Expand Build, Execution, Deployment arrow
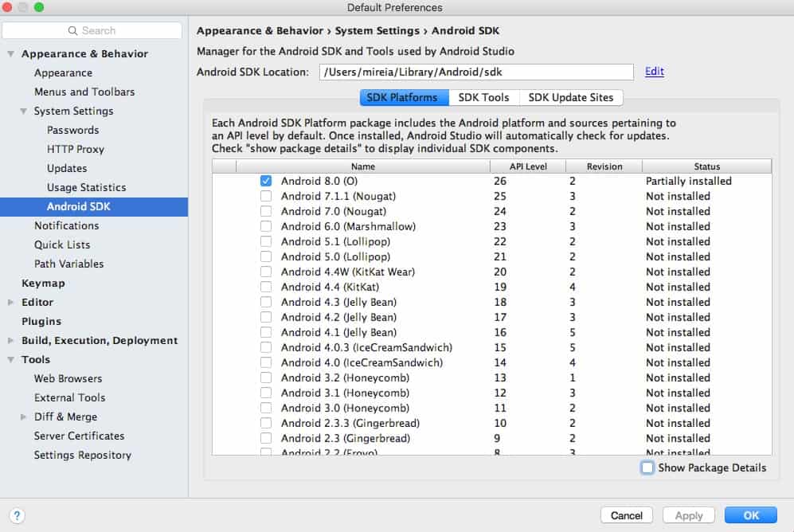The image size is (794, 532). click(x=10, y=341)
